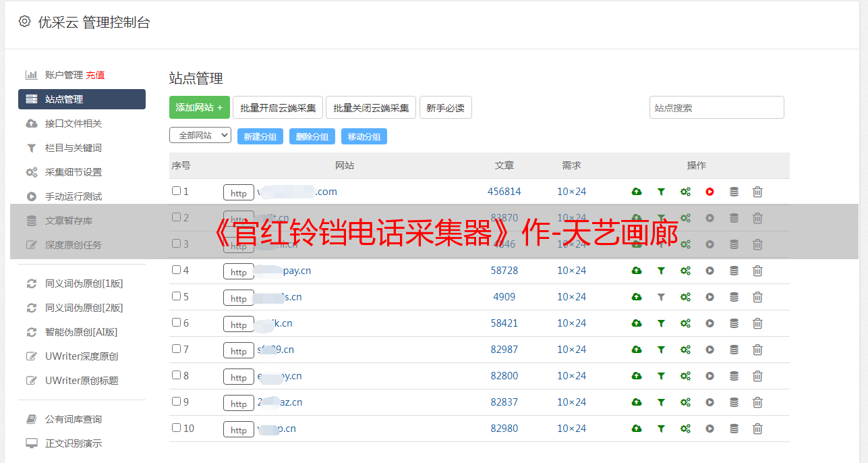Click 批量开启云端采集 button
This screenshot has height=463, width=868.
[x=278, y=107]
